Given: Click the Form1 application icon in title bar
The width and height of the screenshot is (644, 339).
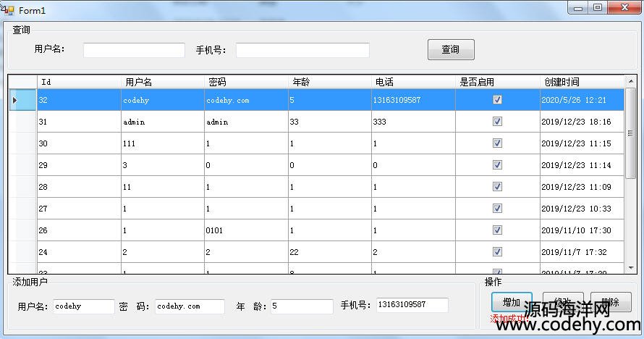Looking at the screenshot, I should point(8,9).
